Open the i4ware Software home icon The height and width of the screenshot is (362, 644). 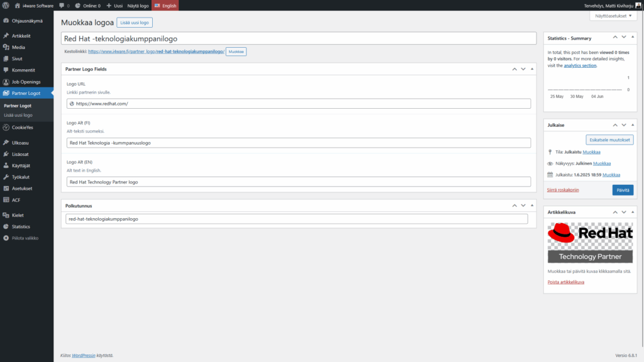coord(17,6)
